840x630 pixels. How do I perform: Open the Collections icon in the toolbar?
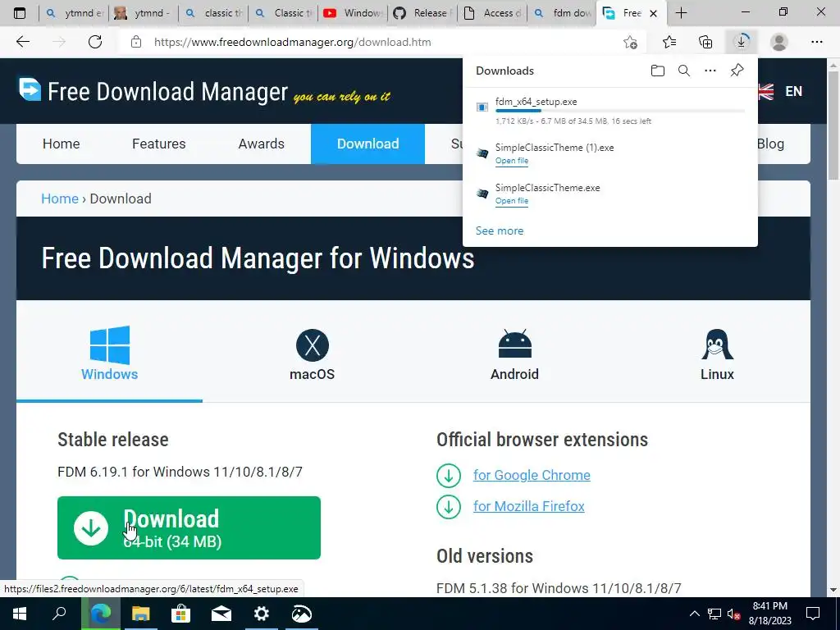705,42
